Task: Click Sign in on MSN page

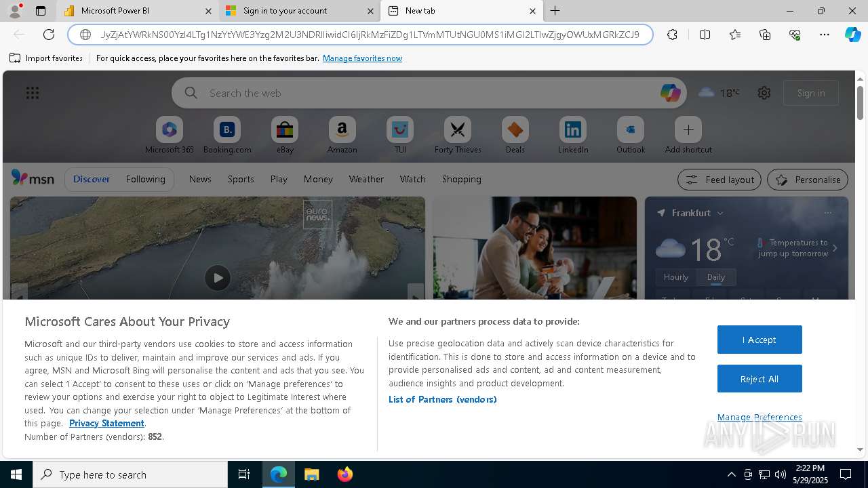Action: pyautogui.click(x=811, y=93)
